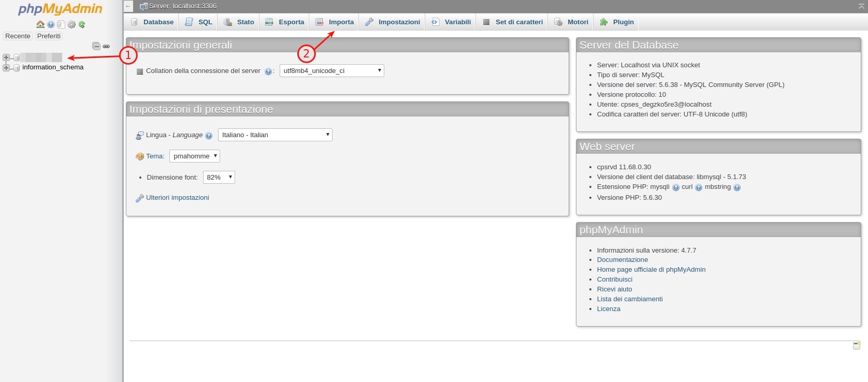Collapse top panel with double-chevron icon
This screenshot has height=382, width=868.
tap(861, 6)
